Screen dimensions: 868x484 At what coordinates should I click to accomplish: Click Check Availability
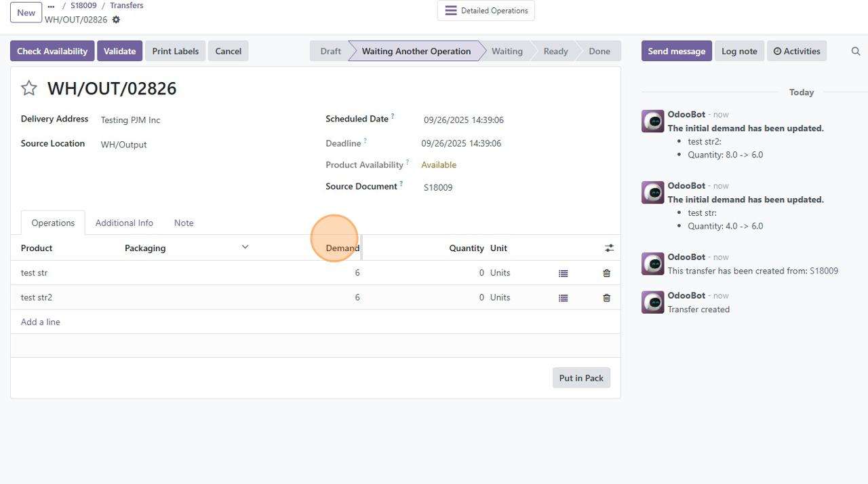[52, 51]
